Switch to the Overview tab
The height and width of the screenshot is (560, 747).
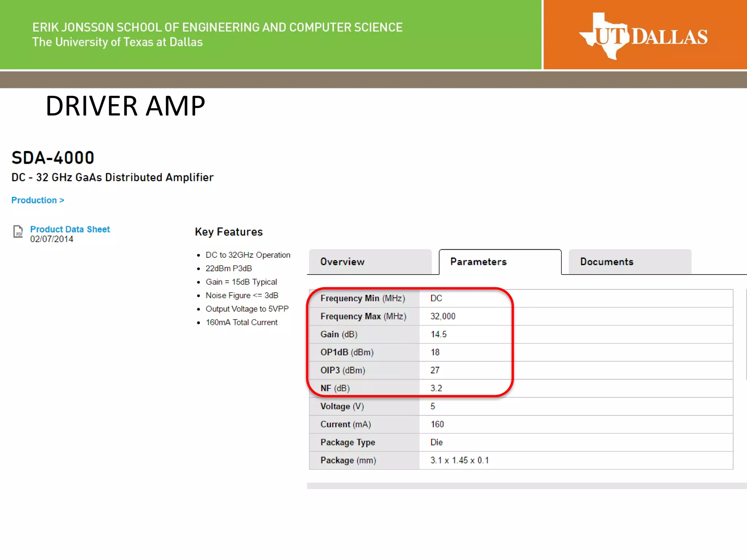coord(370,262)
